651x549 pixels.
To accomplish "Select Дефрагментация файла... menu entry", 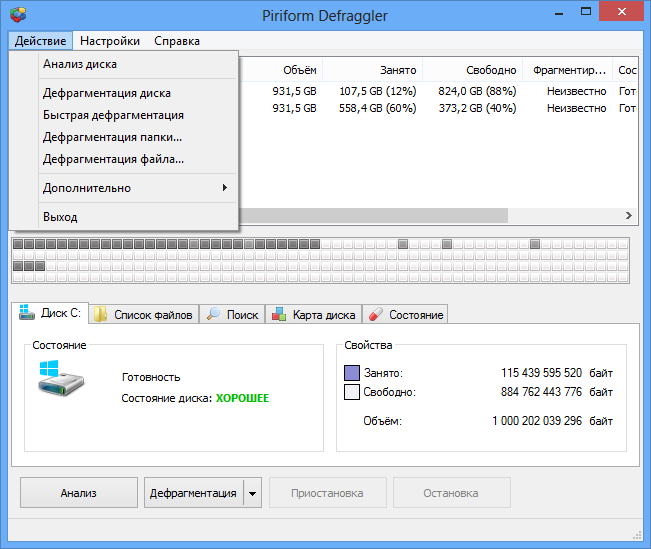I will (x=124, y=159).
